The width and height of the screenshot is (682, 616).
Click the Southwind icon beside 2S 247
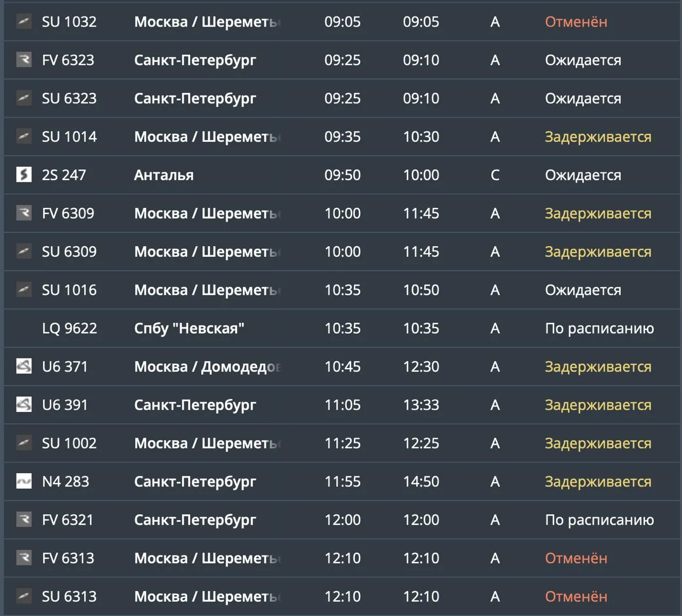(24, 175)
